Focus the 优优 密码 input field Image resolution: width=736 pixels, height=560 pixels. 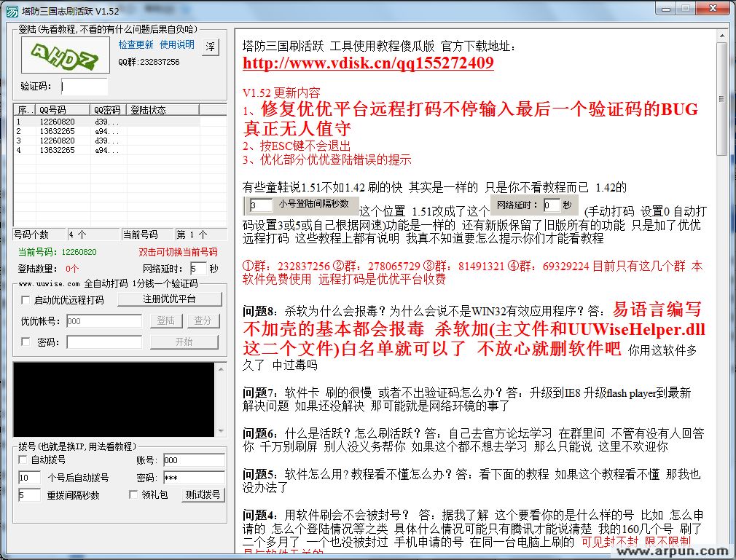104,342
